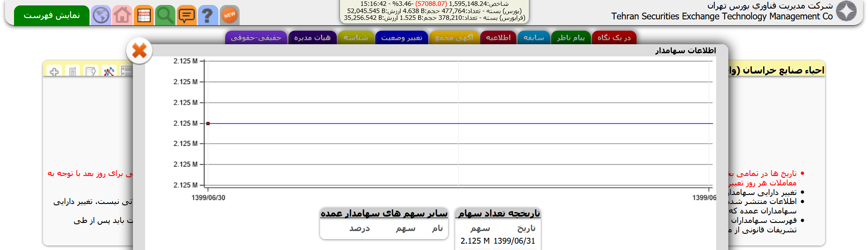Click the orange NEW badge icon
The image size is (868, 250).
(x=230, y=15)
